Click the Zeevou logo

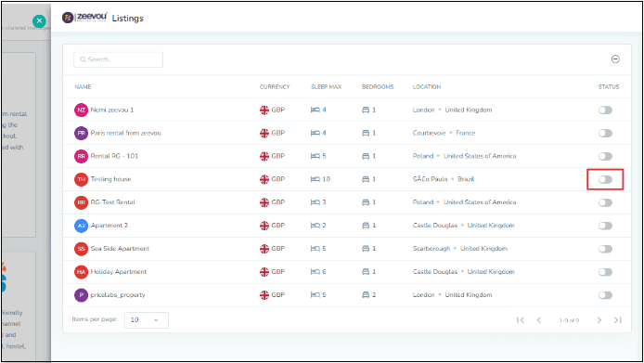coord(84,18)
